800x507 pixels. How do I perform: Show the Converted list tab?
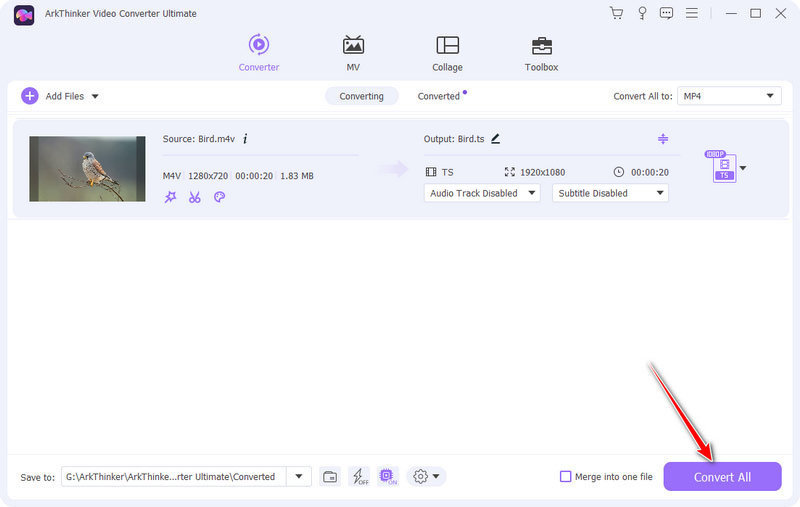pyautogui.click(x=439, y=96)
